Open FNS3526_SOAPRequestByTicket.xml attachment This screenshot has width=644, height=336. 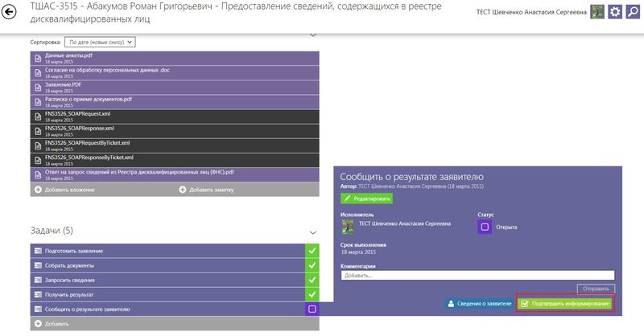175,145
